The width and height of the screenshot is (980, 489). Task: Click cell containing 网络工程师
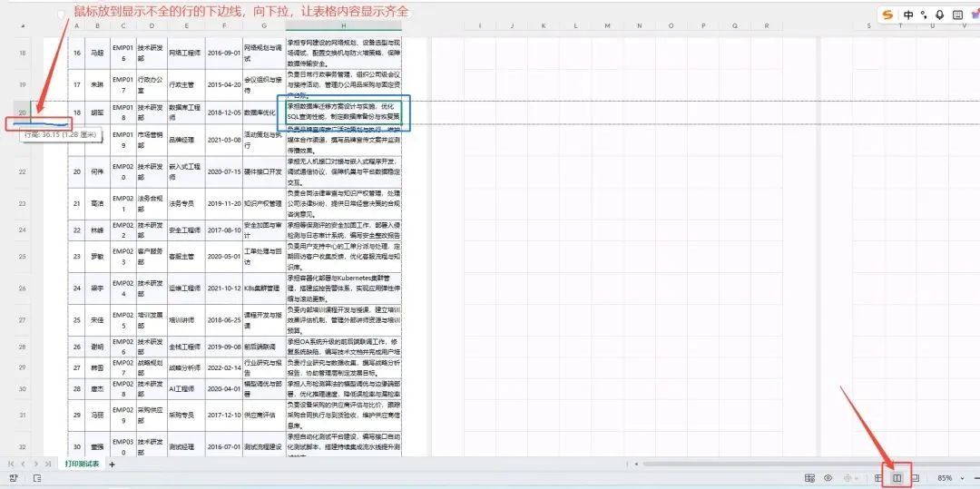(186, 54)
